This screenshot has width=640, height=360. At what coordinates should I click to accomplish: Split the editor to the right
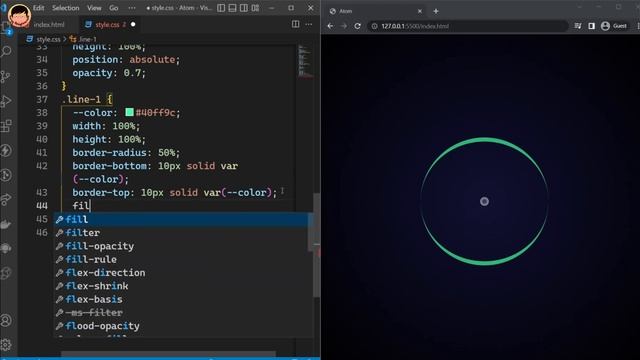[296, 24]
